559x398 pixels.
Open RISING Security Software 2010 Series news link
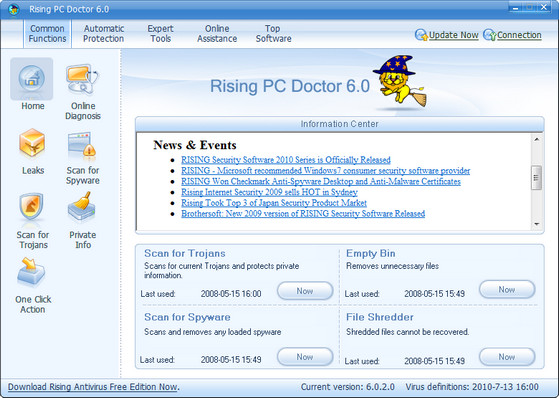click(286, 160)
